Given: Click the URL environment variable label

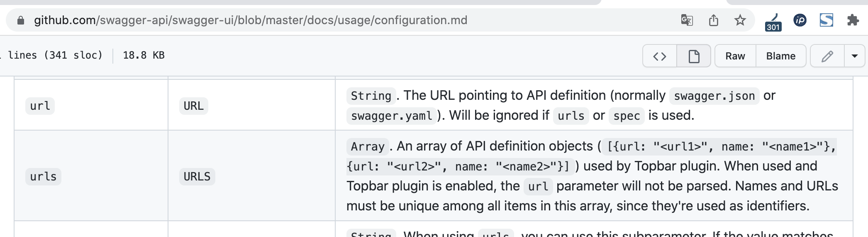Looking at the screenshot, I should (x=193, y=106).
